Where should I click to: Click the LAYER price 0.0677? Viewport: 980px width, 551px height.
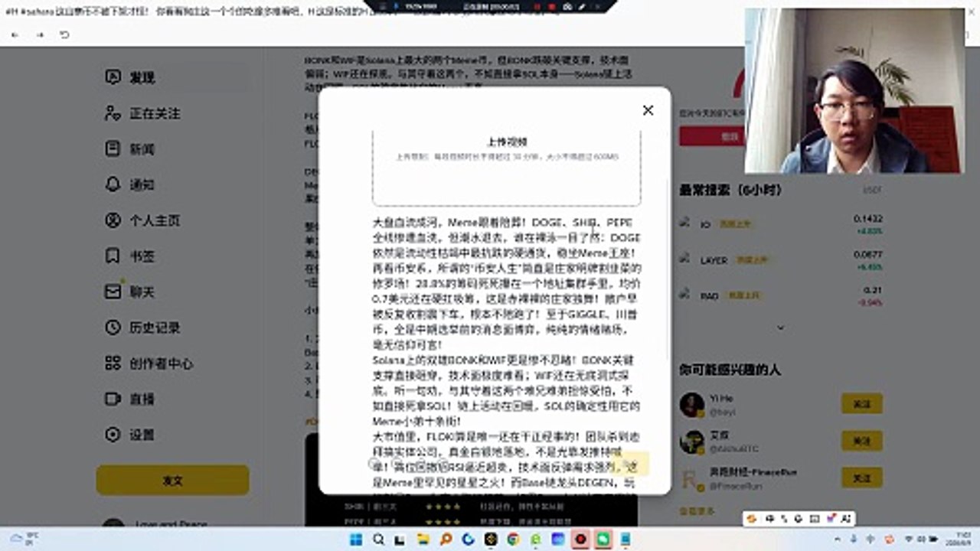click(867, 255)
